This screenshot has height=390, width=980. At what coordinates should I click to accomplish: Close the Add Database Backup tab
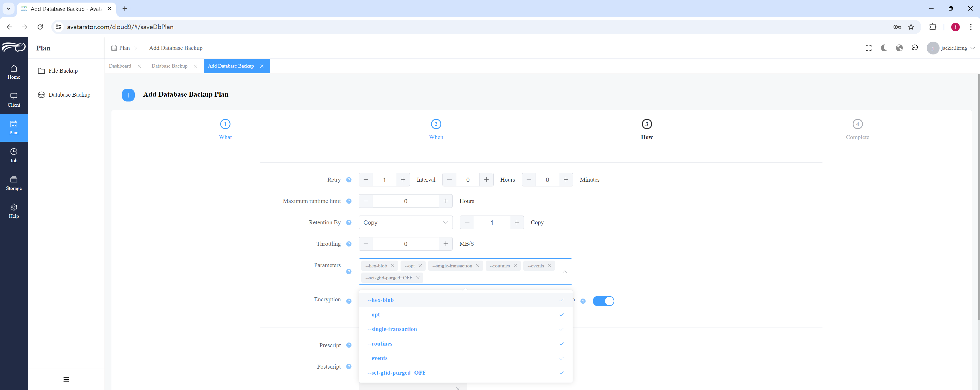coord(262,66)
